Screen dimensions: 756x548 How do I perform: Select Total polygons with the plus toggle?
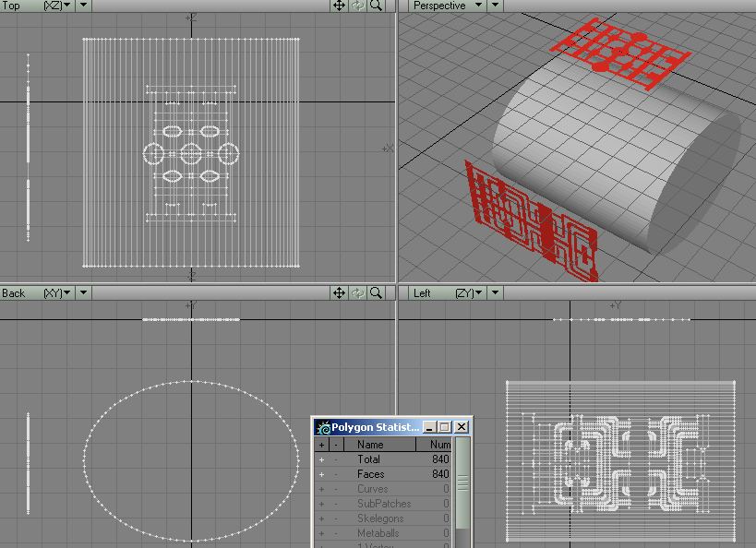point(321,459)
